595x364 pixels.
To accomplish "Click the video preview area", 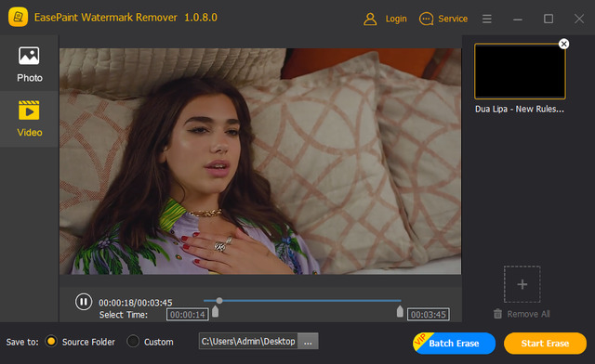I will [x=260, y=162].
